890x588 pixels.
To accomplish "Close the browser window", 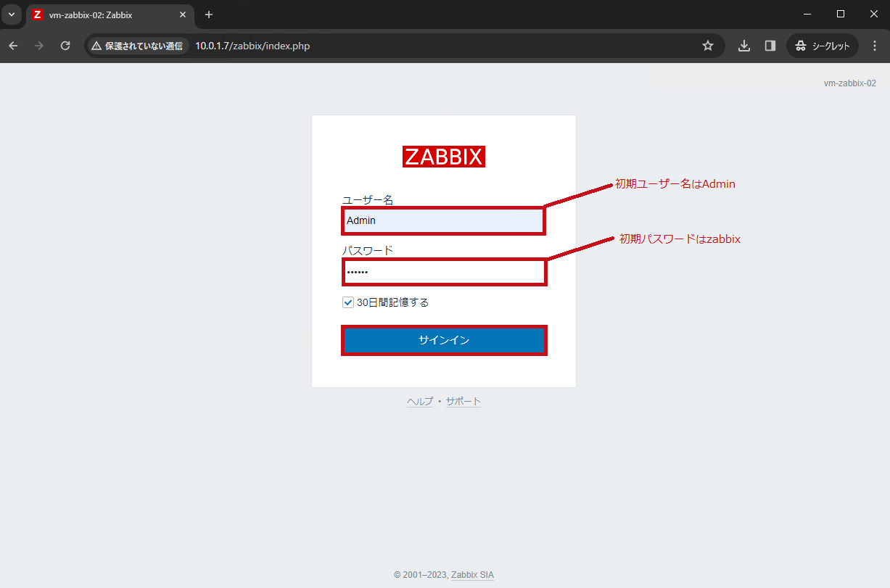I will click(874, 14).
